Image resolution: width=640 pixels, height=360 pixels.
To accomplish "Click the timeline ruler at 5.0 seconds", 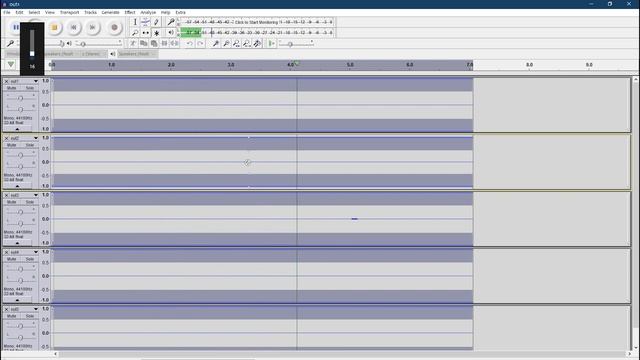I will coord(350,65).
